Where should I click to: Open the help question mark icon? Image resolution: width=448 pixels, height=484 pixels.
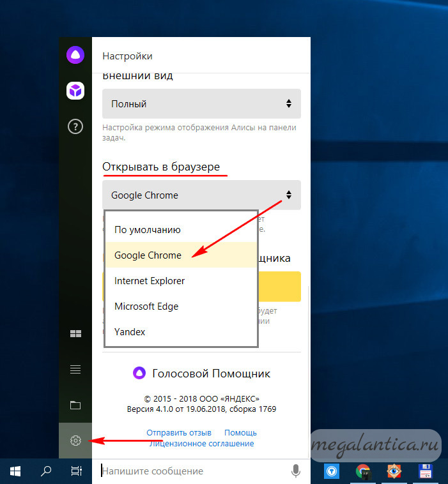pos(75,126)
